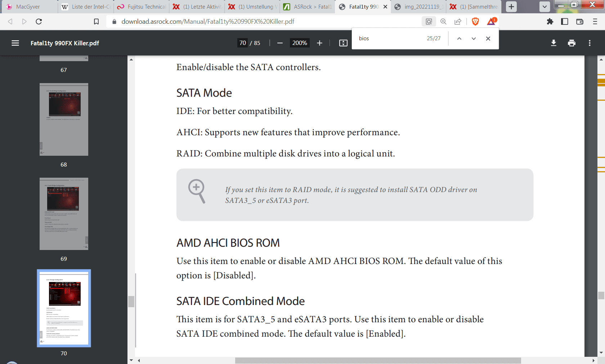Go forward in browser history
The height and width of the screenshot is (364, 605).
pyautogui.click(x=24, y=22)
